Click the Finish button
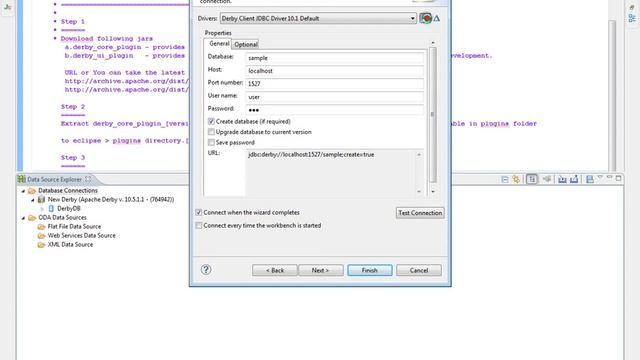Viewport: 640px width, 360px height. pyautogui.click(x=370, y=270)
